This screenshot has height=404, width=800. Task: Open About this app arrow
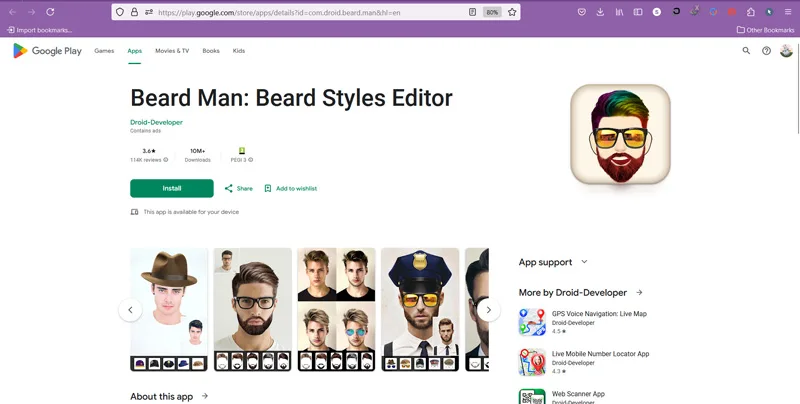[x=205, y=396]
